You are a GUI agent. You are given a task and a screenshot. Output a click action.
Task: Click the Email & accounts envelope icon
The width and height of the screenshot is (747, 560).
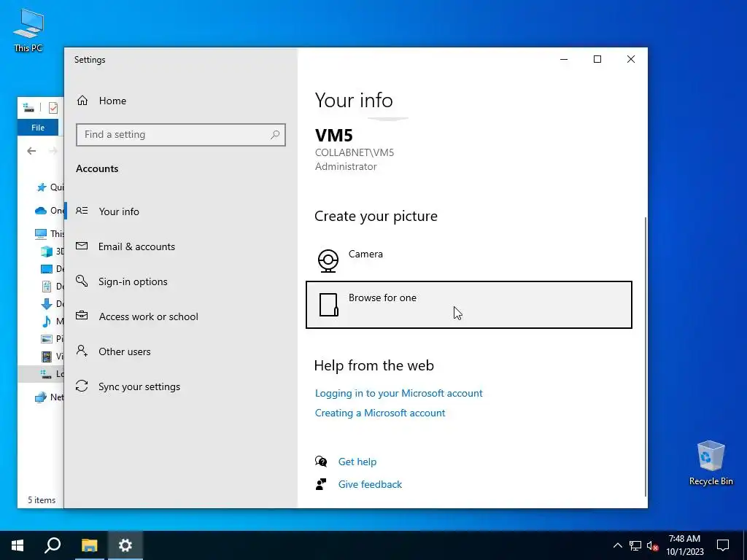pyautogui.click(x=82, y=246)
